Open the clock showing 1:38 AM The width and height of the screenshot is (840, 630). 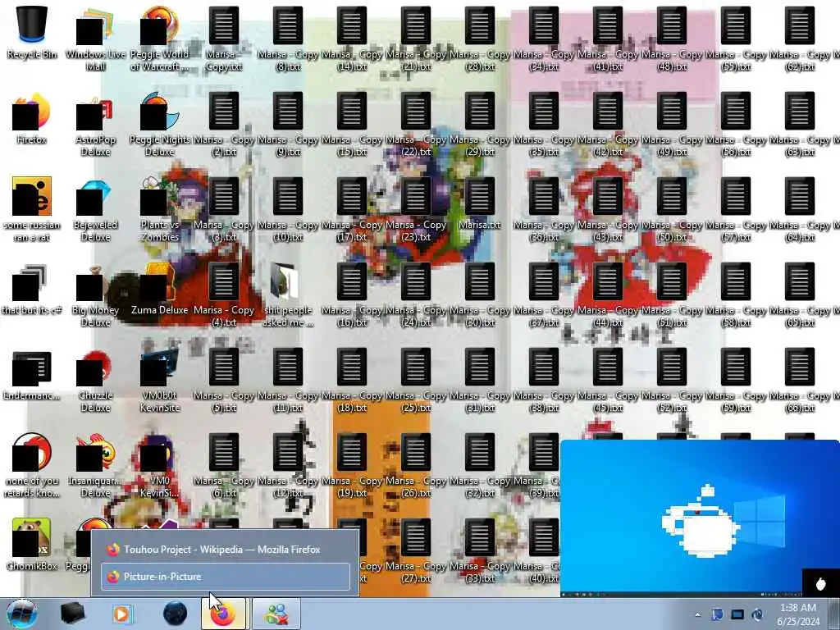(x=798, y=614)
